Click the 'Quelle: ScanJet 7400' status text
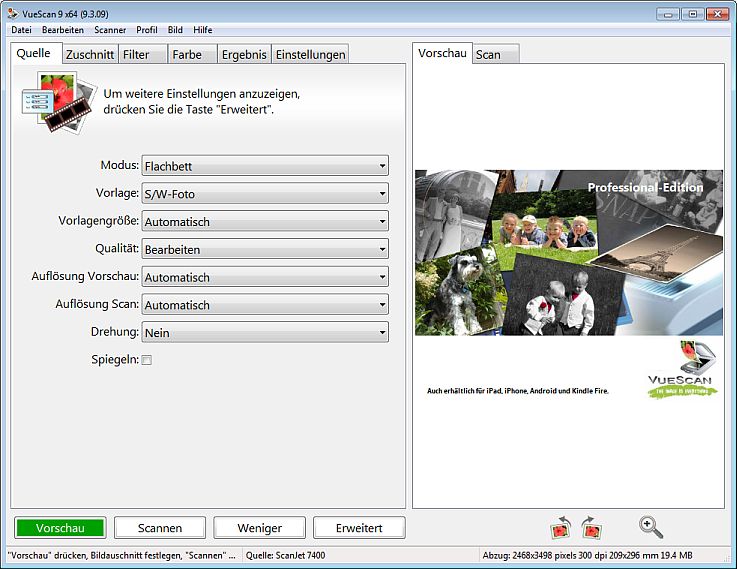Screen dimensions: 737x569 285,555
